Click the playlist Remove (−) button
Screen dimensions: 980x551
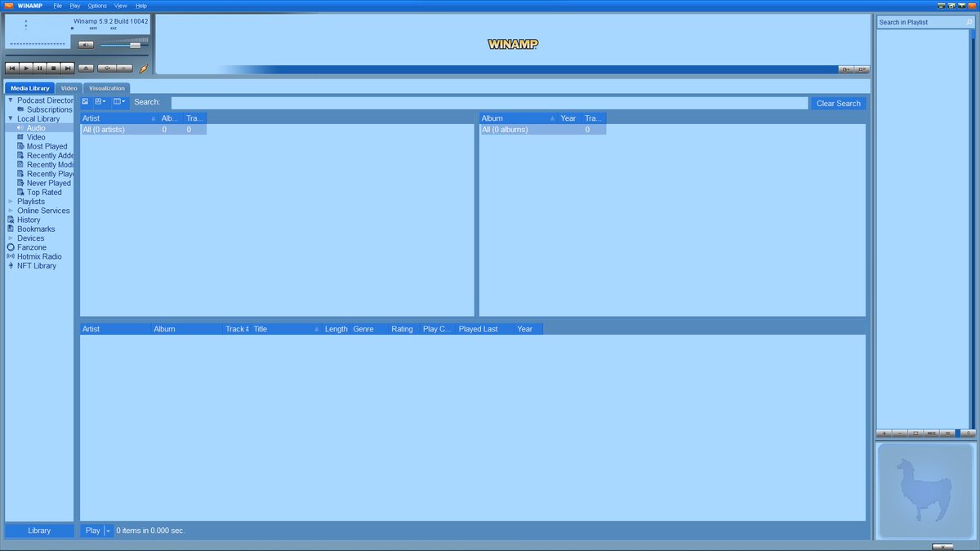pyautogui.click(x=900, y=433)
